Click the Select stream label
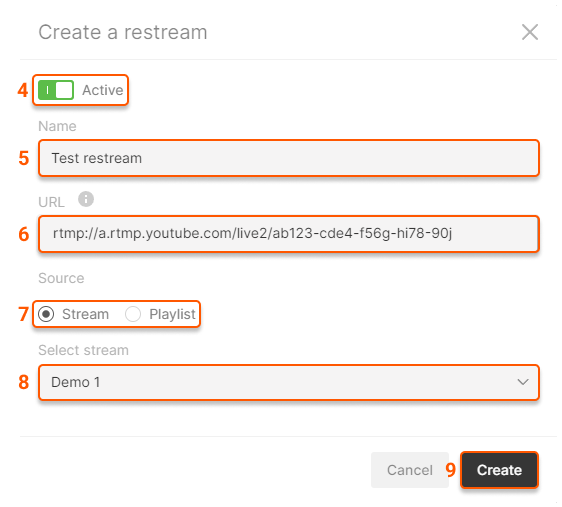562x507 pixels. pos(84,350)
